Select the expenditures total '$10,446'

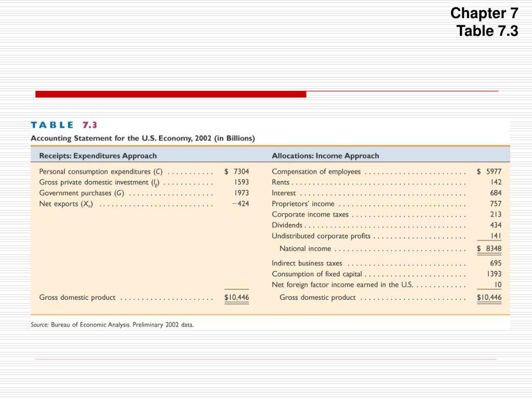236,298
